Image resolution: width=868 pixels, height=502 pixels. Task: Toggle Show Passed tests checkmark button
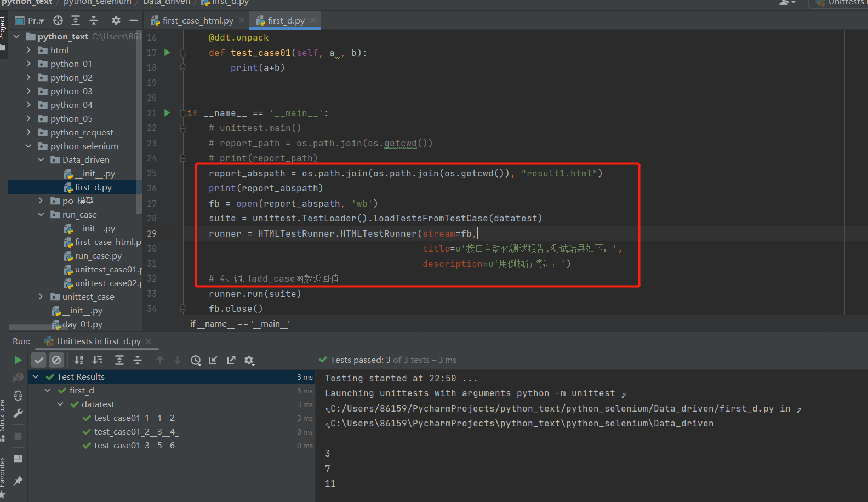coord(38,360)
